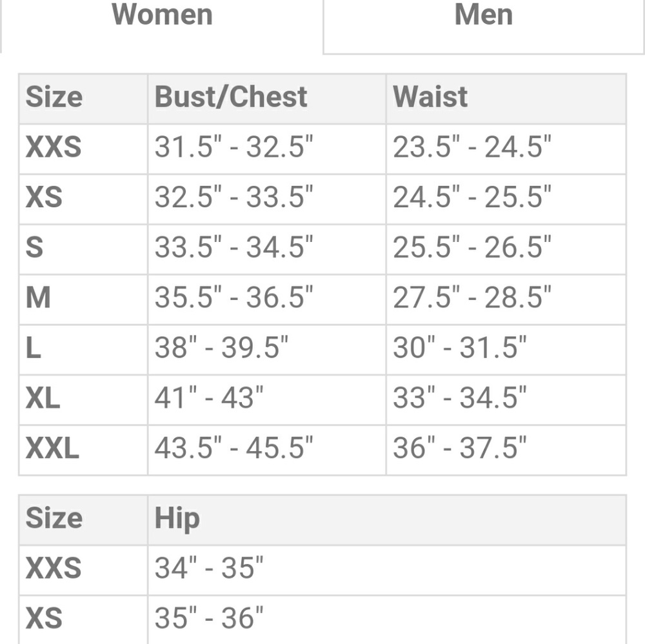Click the Bust/Chest column header
The width and height of the screenshot is (645, 644).
coord(231,97)
